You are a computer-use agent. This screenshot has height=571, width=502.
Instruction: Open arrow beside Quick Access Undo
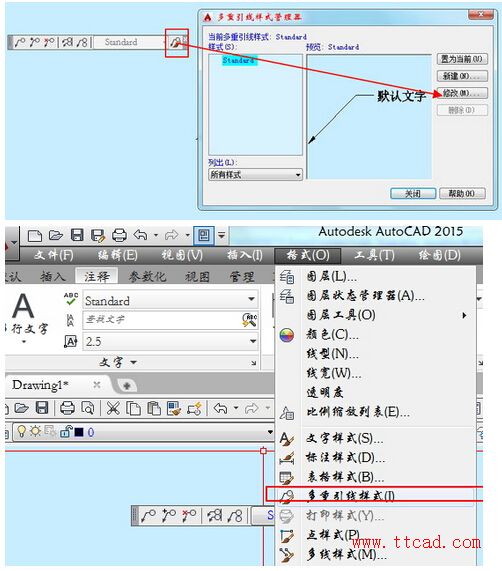(x=155, y=235)
